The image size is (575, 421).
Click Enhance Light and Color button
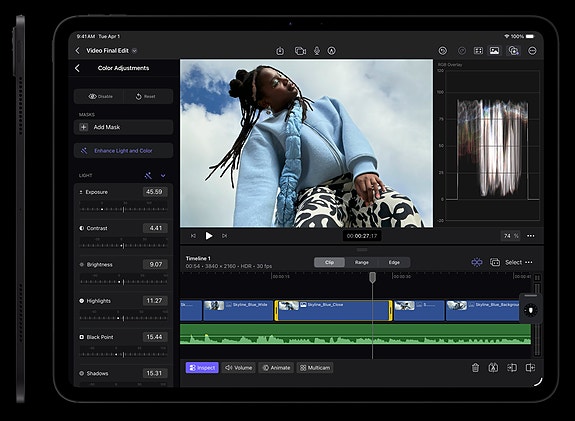[x=123, y=151]
